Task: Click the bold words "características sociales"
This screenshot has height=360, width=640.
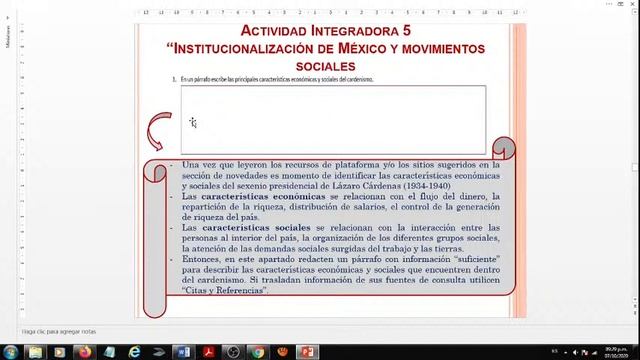Action: pyautogui.click(x=256, y=227)
